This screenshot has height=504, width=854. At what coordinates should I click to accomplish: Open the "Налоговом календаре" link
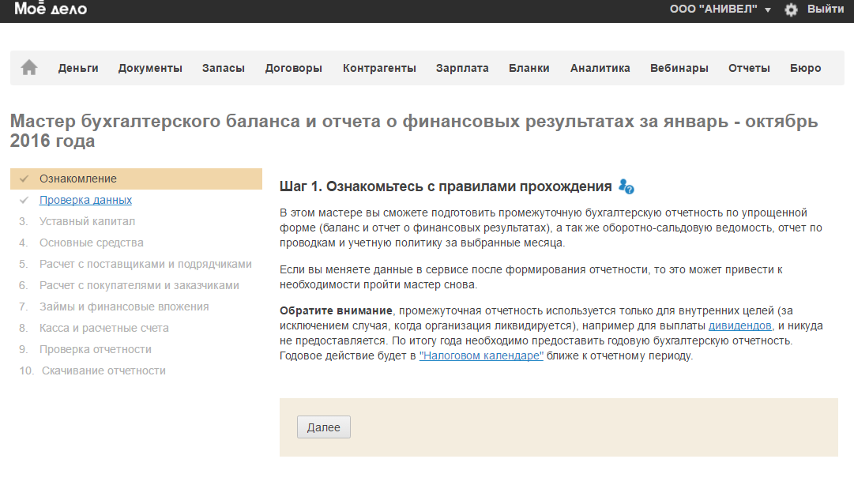(x=480, y=355)
